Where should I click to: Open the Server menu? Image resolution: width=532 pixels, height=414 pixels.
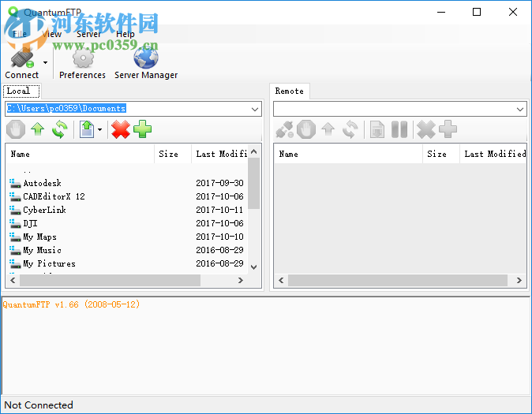(x=88, y=34)
